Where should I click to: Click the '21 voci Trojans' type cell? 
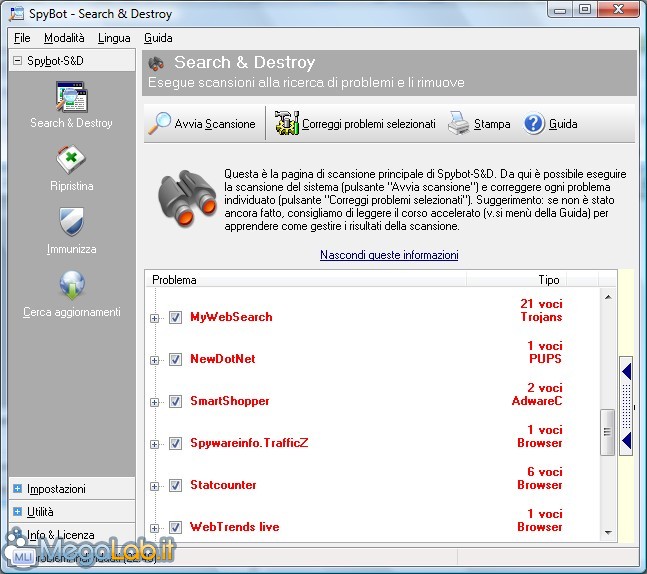[541, 310]
